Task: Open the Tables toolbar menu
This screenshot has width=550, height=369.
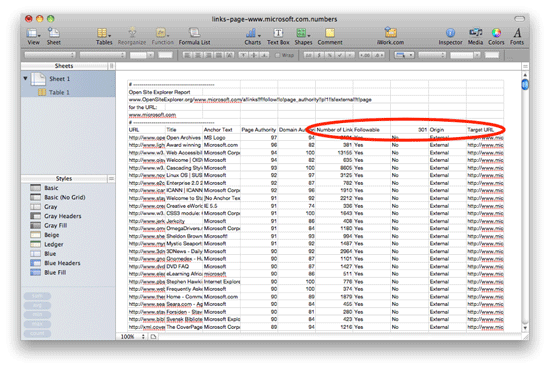Action: pos(104,36)
